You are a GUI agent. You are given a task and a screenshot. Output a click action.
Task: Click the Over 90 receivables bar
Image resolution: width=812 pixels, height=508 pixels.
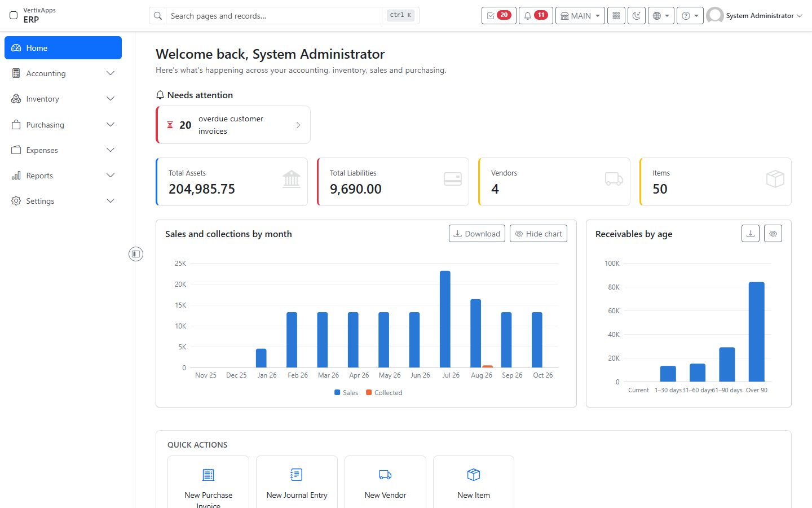pyautogui.click(x=756, y=332)
